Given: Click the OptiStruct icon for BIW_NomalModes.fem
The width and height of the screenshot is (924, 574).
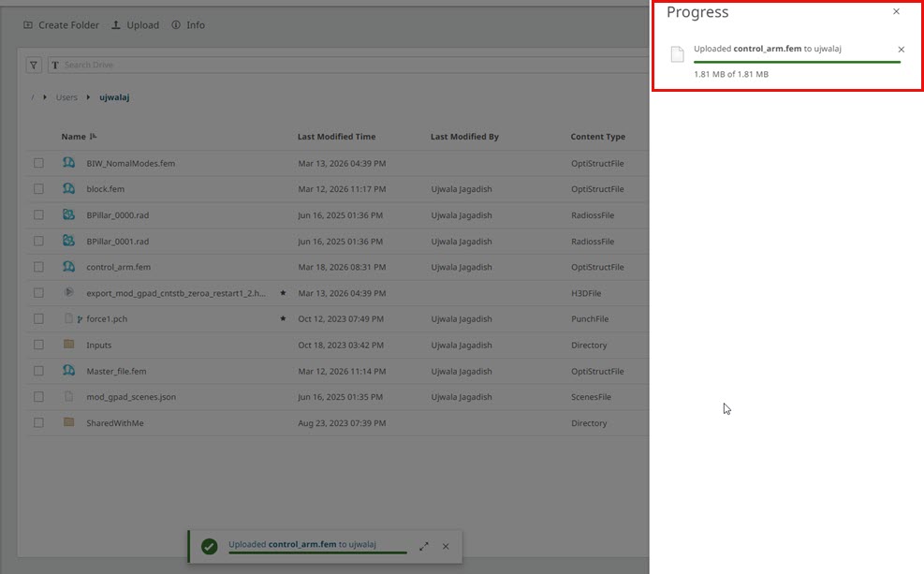Looking at the screenshot, I should [x=68, y=163].
